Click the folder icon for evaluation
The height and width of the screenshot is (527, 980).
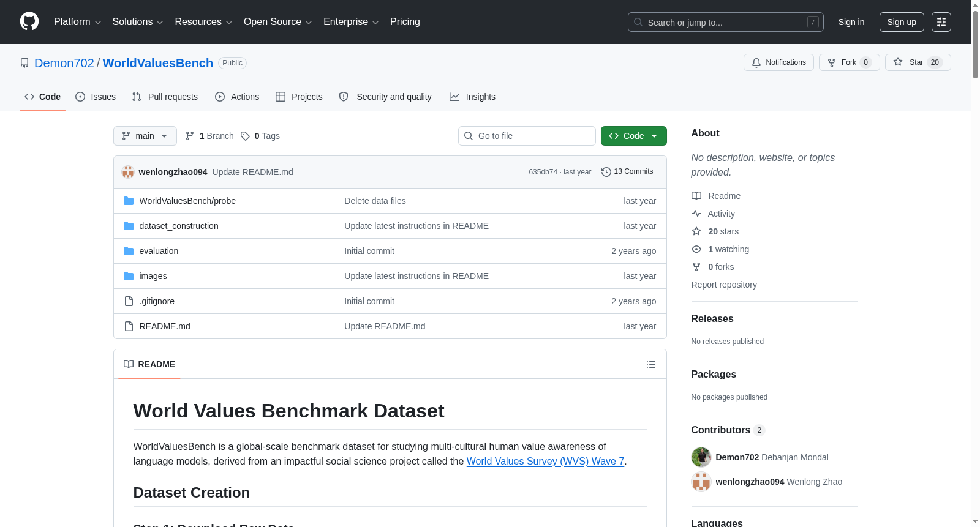[x=129, y=251]
